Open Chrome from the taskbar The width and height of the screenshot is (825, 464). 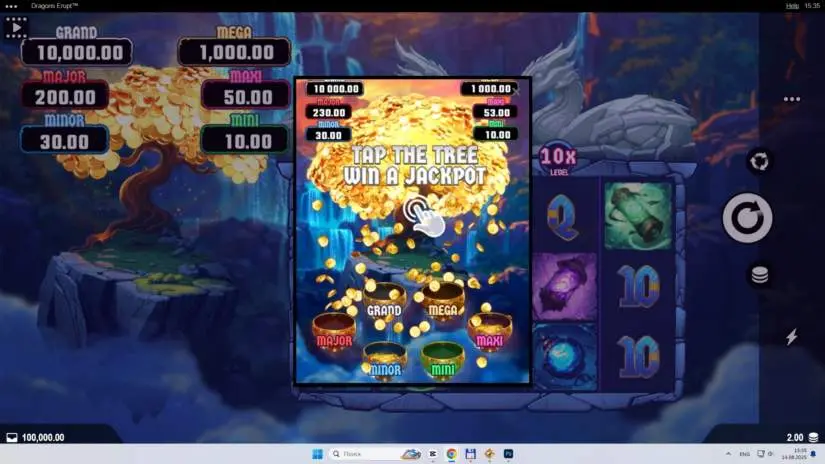point(451,453)
